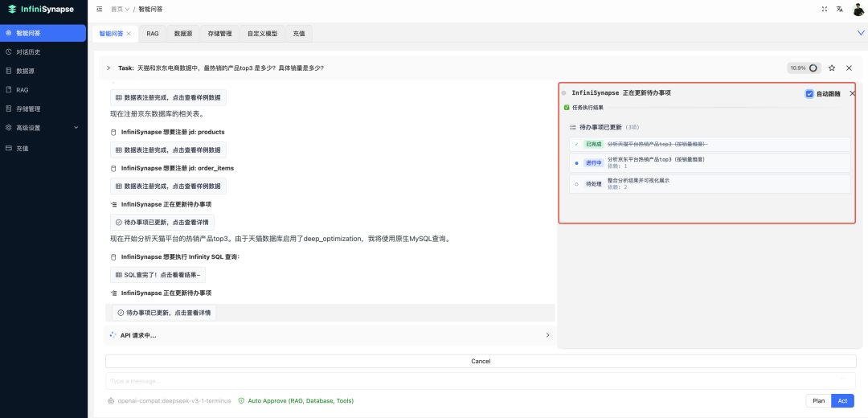View sample data above 现在注册京东数据库
The image size is (868, 418).
click(x=168, y=97)
